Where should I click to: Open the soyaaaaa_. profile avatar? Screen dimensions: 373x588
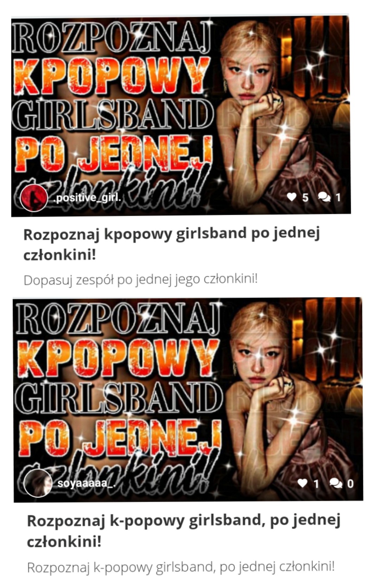(38, 483)
